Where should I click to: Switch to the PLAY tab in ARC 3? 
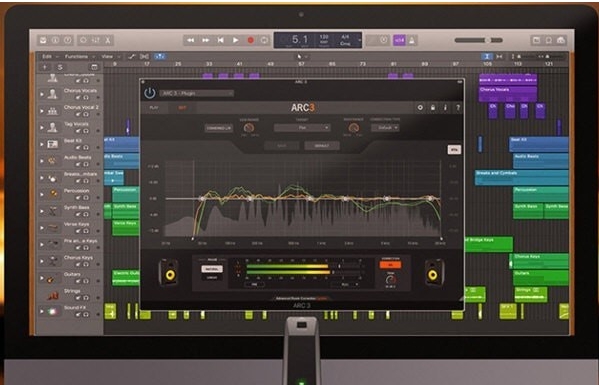point(154,108)
